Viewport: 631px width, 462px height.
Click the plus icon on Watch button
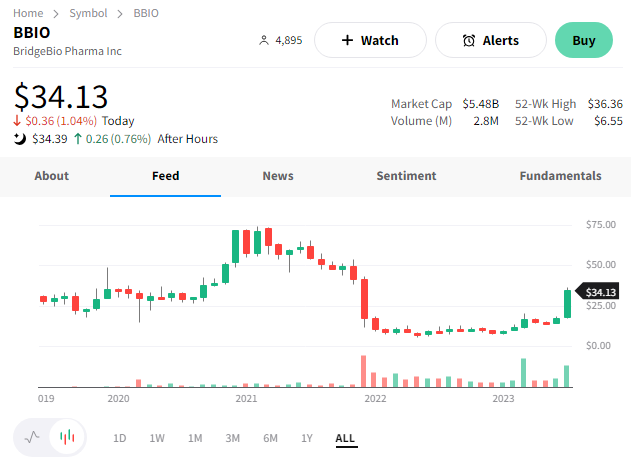[x=347, y=41]
